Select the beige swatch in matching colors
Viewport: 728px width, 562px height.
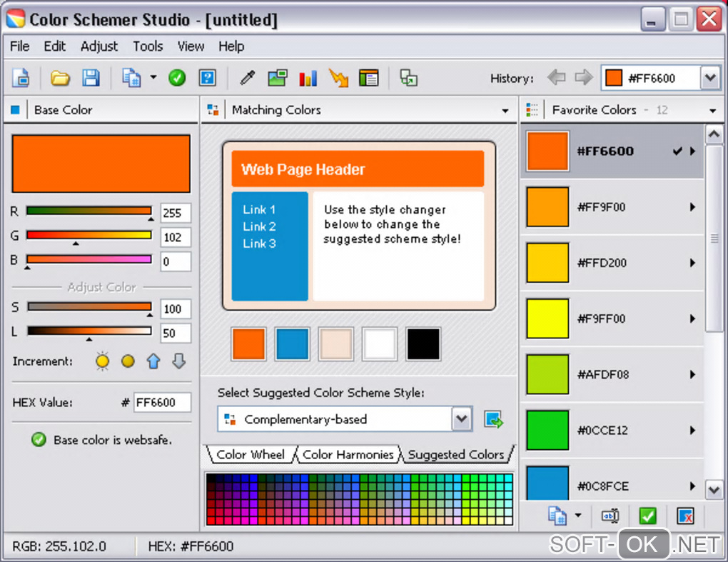click(335, 344)
